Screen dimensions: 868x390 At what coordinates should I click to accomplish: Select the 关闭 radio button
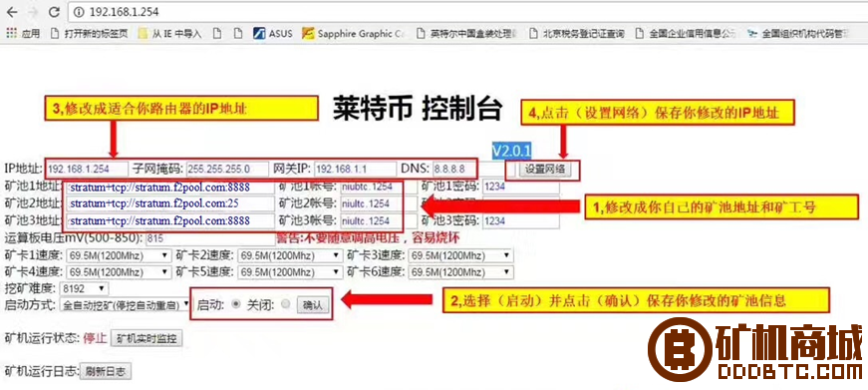tap(286, 304)
